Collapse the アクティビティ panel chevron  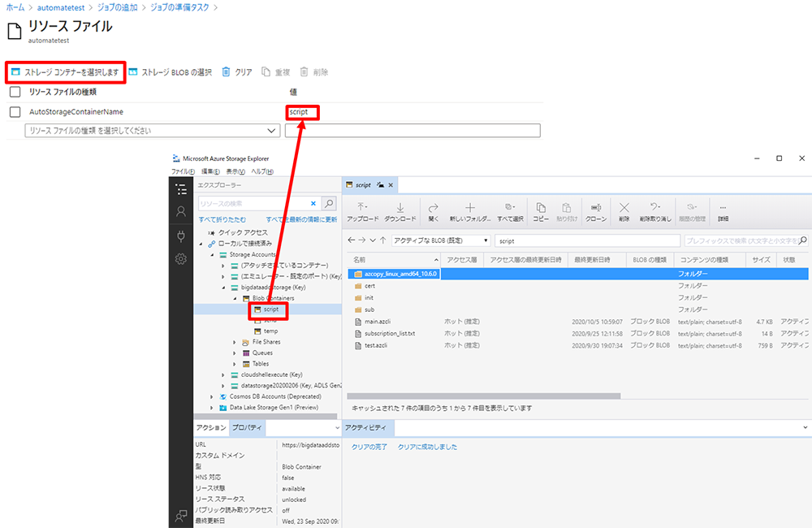[x=806, y=427]
